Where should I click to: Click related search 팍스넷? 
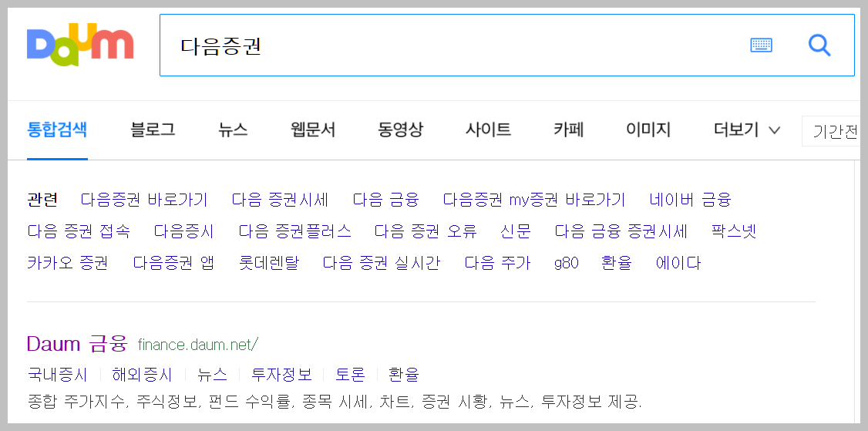[733, 231]
